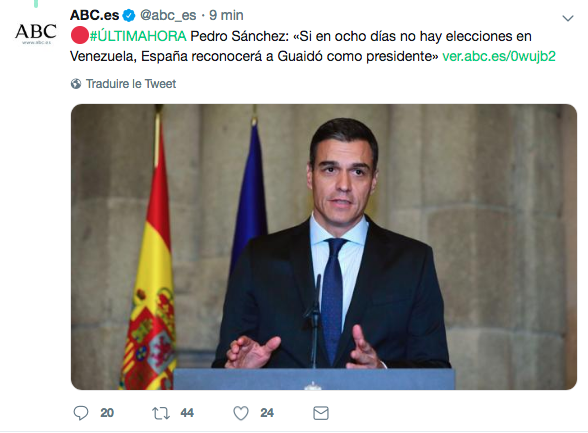Send tweet via the envelope icon
Screen dimensions: 588x433
click(x=321, y=413)
